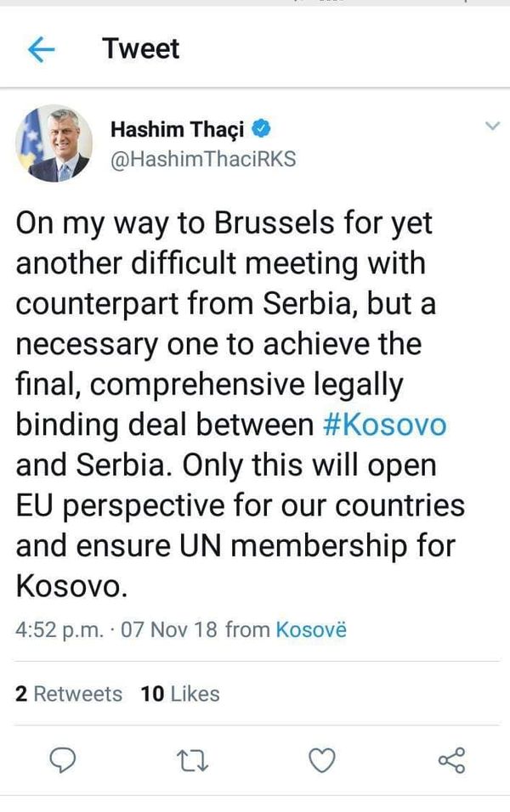Click the @HashimThaciRKS handle

(203, 159)
